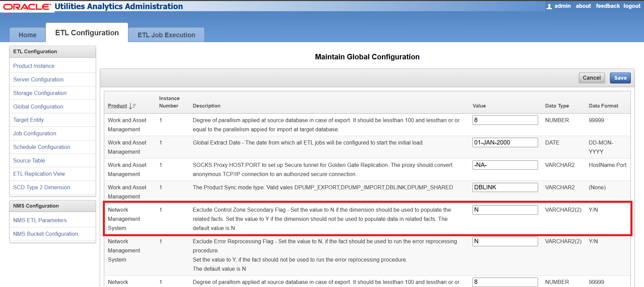Open Server Configuration in sidebar
The width and height of the screenshot is (644, 287).
tap(38, 79)
